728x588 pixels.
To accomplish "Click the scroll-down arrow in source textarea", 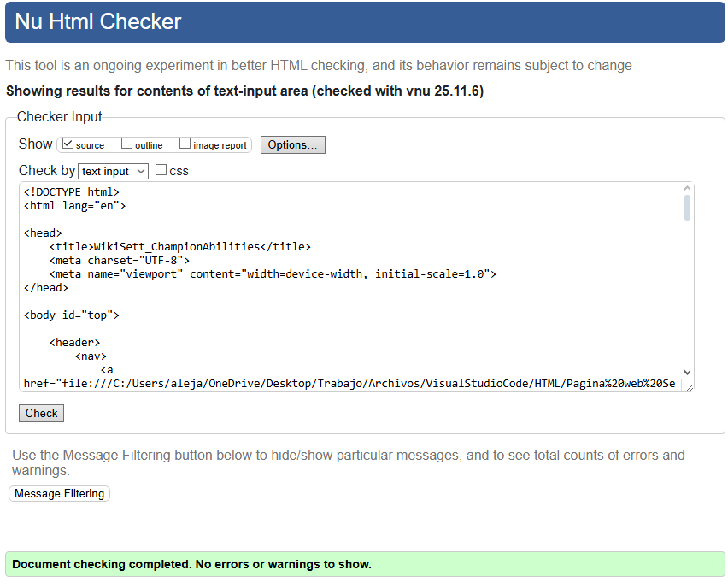I will tap(687, 377).
